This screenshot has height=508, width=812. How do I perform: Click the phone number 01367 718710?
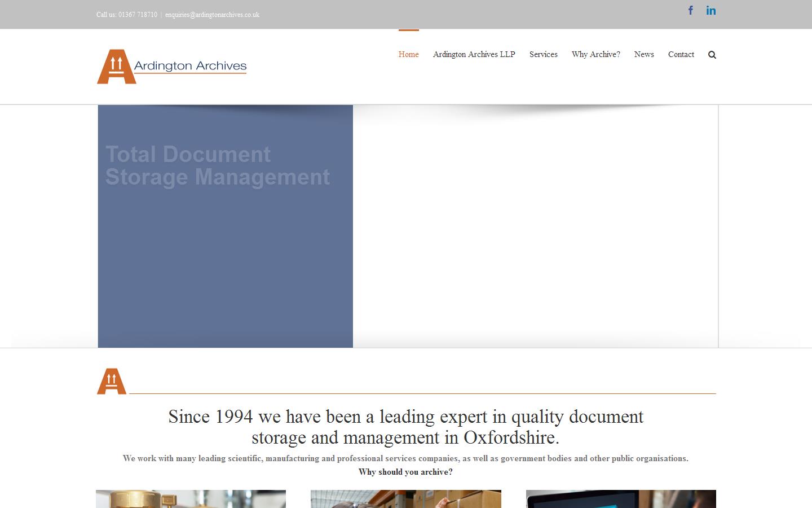[x=137, y=15]
